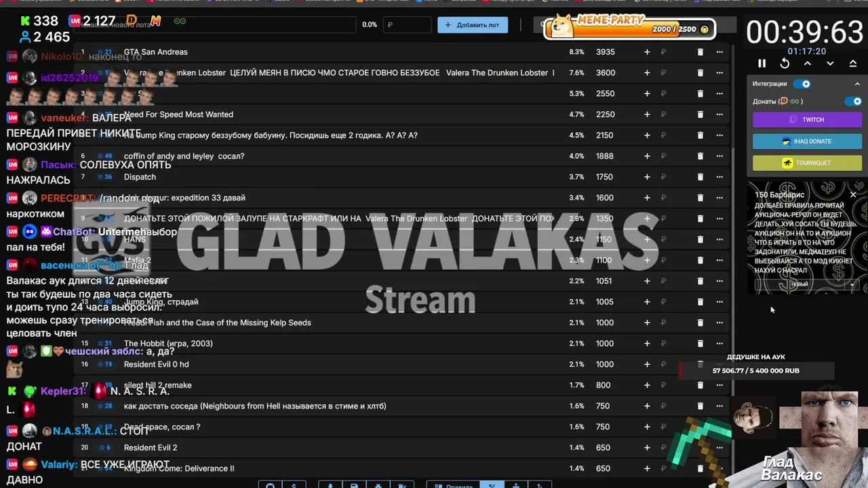Click ruble icon on the Dispatch row
This screenshot has width=868, height=488.
coord(664,177)
